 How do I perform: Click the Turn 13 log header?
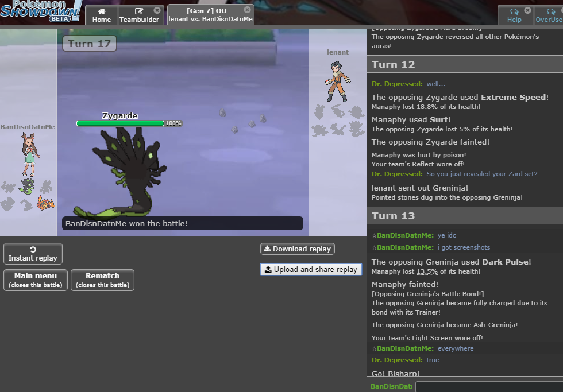[x=465, y=216]
